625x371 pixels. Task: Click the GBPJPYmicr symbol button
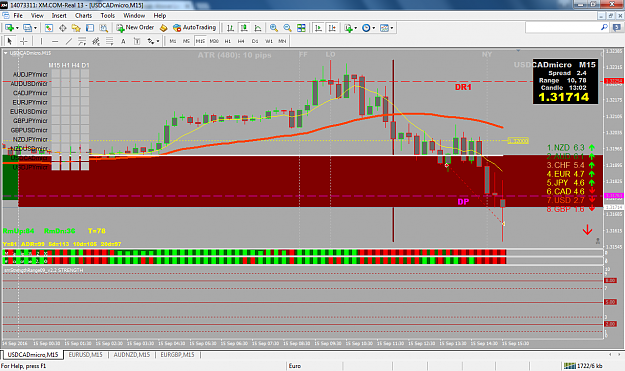30,121
